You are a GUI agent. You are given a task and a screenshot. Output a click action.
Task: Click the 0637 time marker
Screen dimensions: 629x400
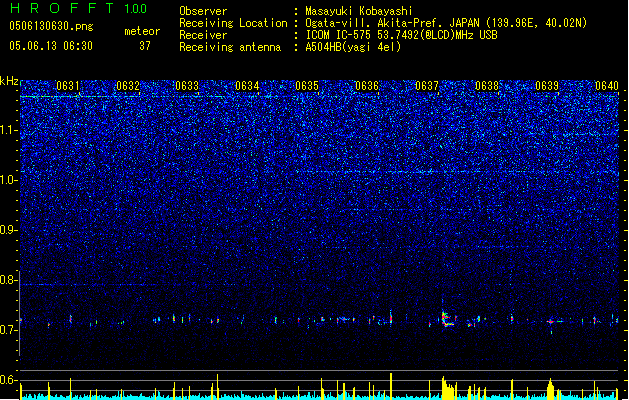click(427, 86)
